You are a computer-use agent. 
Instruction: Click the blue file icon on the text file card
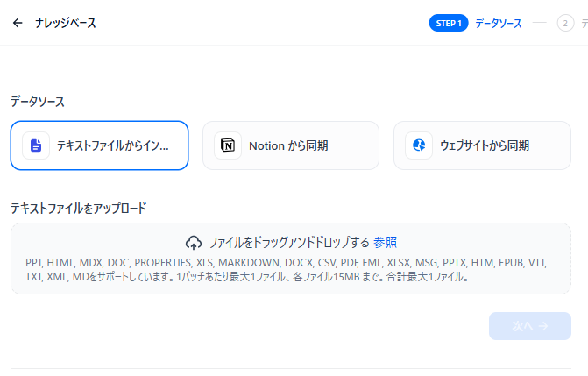pos(35,145)
